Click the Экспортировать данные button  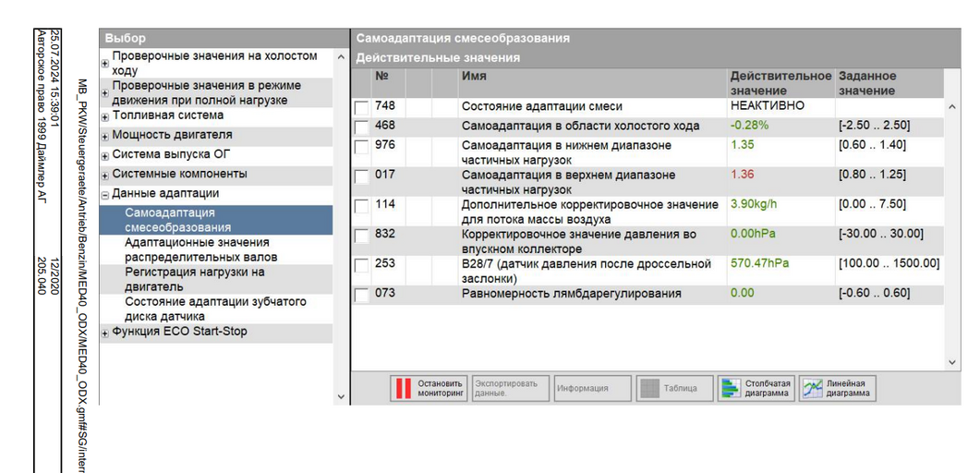[511, 389]
